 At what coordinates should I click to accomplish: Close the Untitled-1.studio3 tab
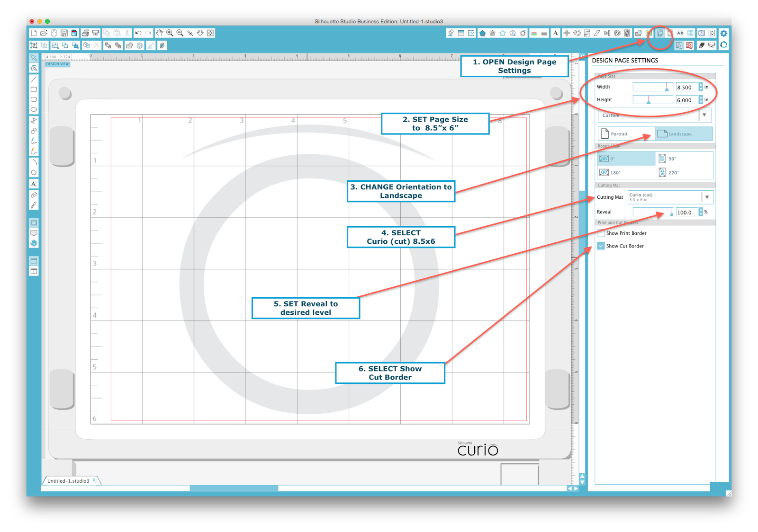coord(94,480)
